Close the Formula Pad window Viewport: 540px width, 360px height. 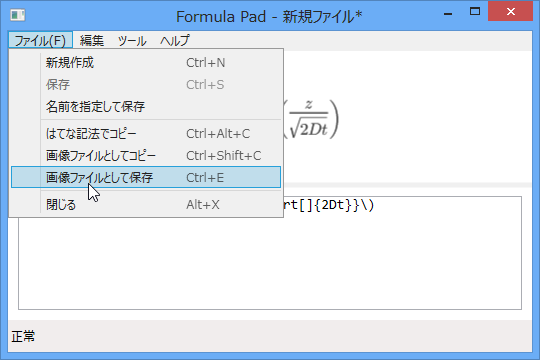click(510, 12)
